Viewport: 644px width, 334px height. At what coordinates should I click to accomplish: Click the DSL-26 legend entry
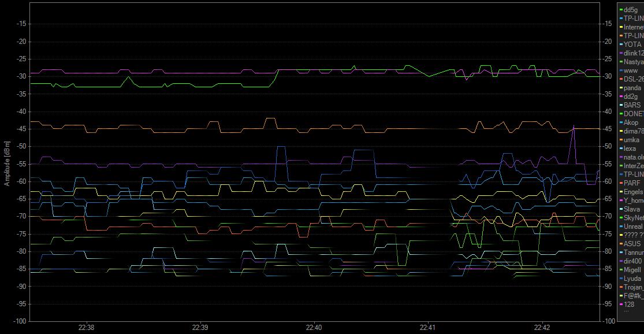click(632, 79)
